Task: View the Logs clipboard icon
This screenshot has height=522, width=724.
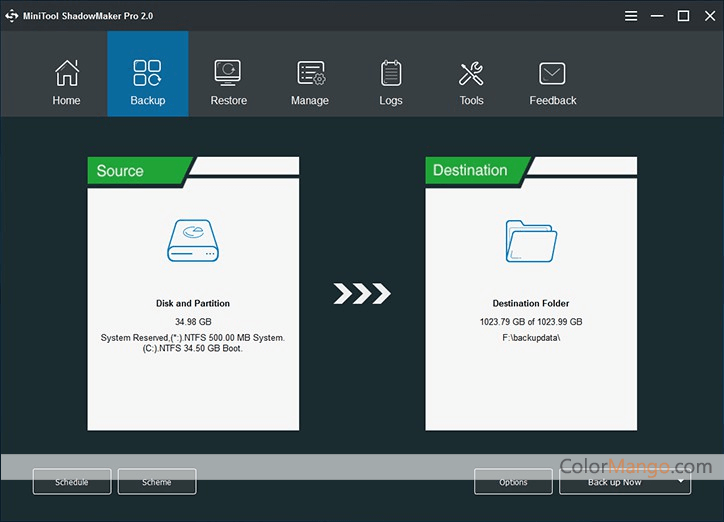Action: [391, 74]
